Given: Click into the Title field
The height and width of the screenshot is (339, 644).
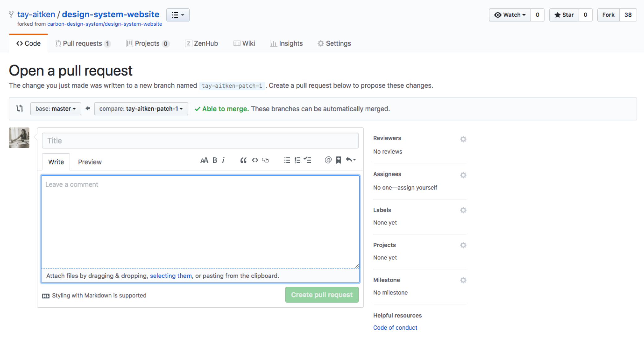Looking at the screenshot, I should pos(200,141).
